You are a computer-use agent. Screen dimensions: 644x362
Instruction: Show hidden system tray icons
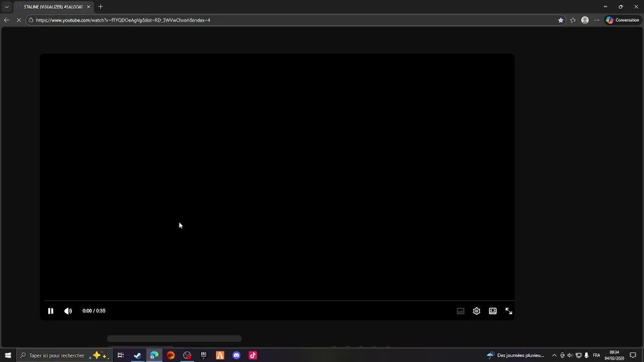pos(554,355)
